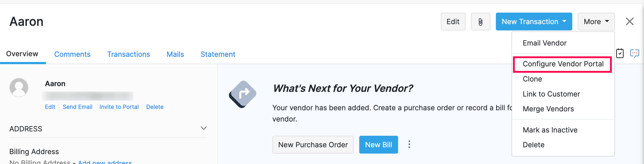This screenshot has height=164, width=644.
Task: Choose Email Vendor from the More menu
Action: tap(545, 43)
